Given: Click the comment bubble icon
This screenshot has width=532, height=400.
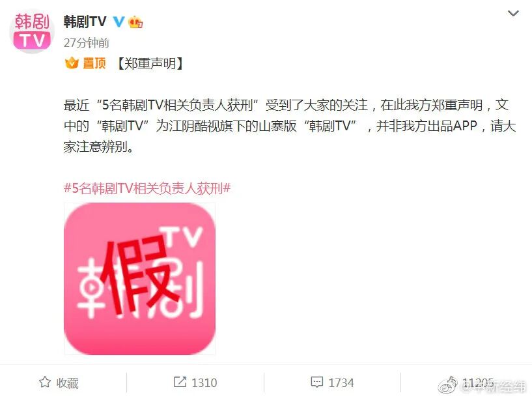Looking at the screenshot, I should 317,382.
